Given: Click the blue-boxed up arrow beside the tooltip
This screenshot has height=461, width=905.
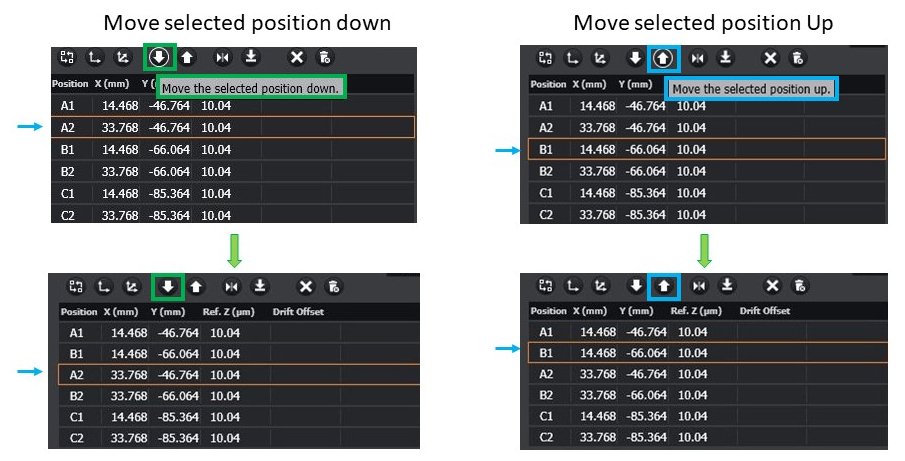Looking at the screenshot, I should (662, 58).
